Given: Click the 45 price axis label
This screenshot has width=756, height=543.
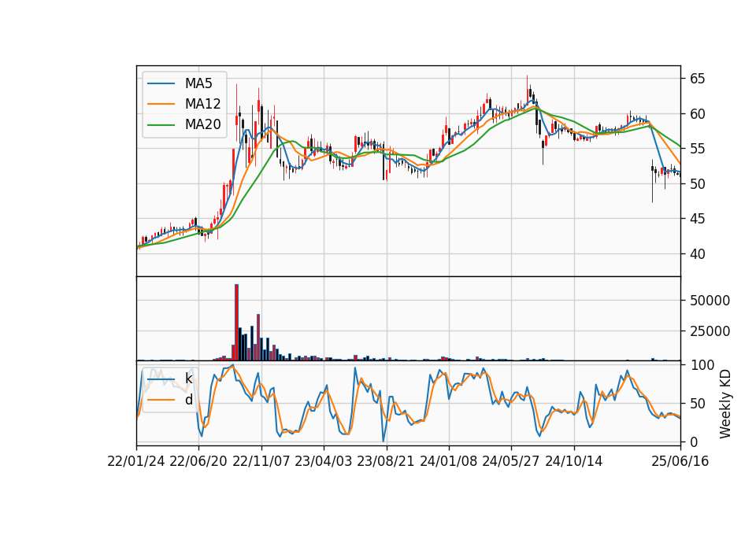Looking at the screenshot, I should (x=697, y=219).
